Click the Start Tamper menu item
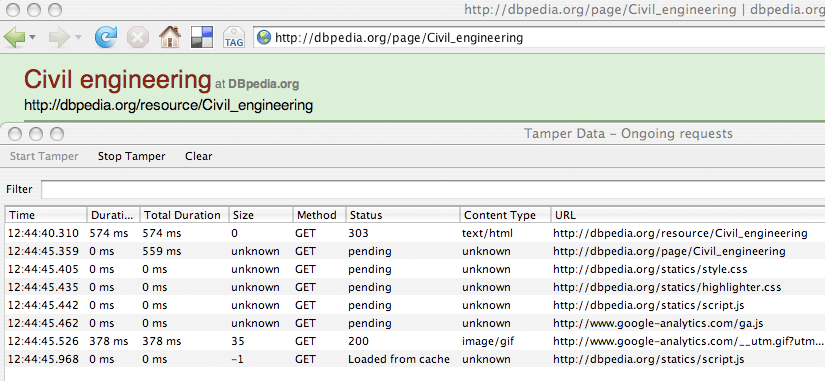The image size is (825, 381). [44, 156]
